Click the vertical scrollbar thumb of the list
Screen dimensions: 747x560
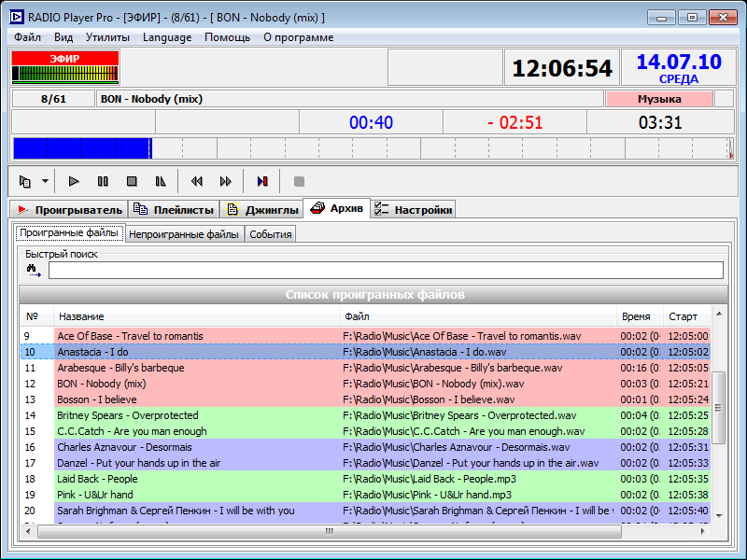[719, 408]
